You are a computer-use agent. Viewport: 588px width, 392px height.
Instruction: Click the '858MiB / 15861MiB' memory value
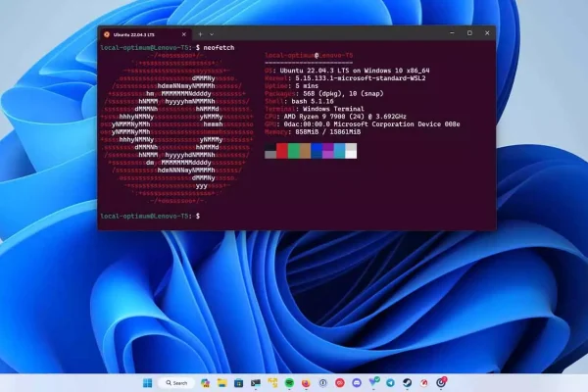coord(327,132)
